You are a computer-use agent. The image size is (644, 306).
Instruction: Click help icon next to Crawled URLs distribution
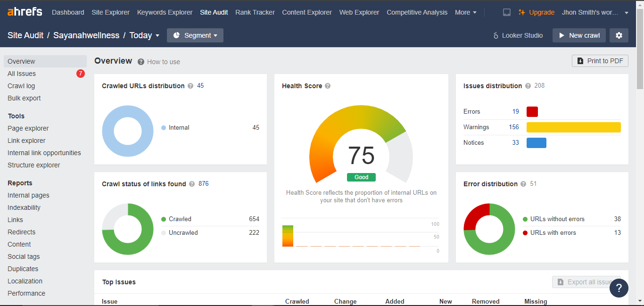[190, 86]
